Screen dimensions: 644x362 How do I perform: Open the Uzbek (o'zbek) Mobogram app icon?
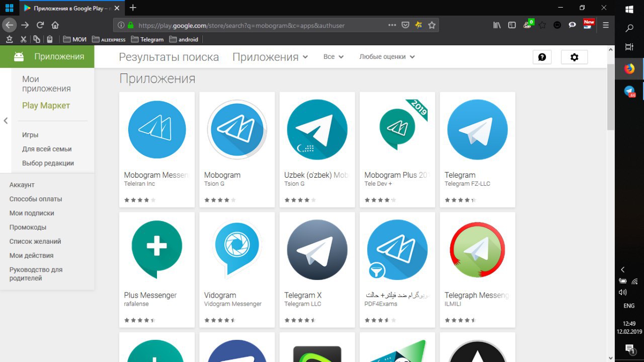click(317, 129)
